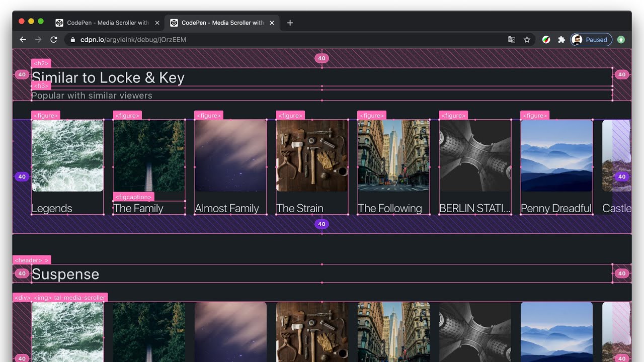Viewport: 644px width, 362px height.
Task: Select the BERLIN STATI... architecture thumbnail
Action: (x=475, y=155)
